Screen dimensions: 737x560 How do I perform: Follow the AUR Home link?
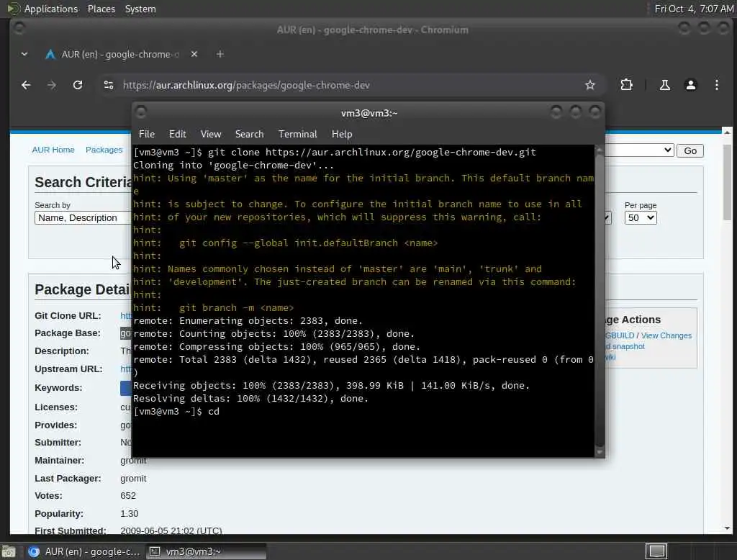(53, 150)
